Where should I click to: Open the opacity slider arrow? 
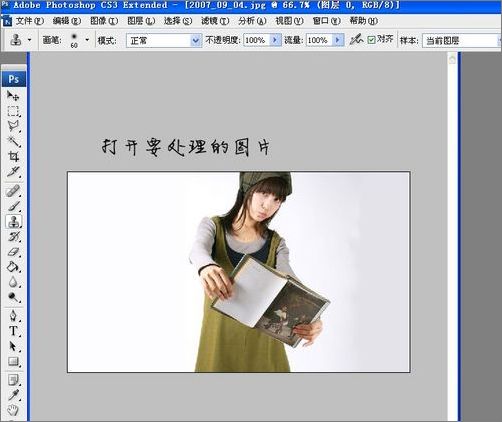point(275,40)
